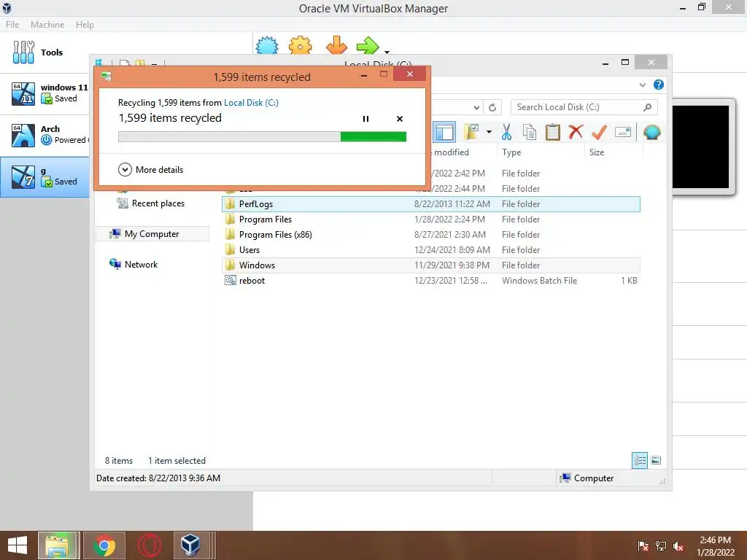Viewport: 747px width, 560px height.
Task: Click the red X Delete icon in Explorer toolbar
Action: click(x=576, y=131)
